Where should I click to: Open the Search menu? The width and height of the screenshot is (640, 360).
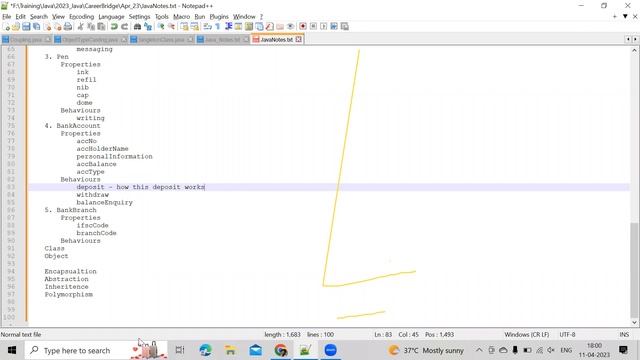click(39, 17)
